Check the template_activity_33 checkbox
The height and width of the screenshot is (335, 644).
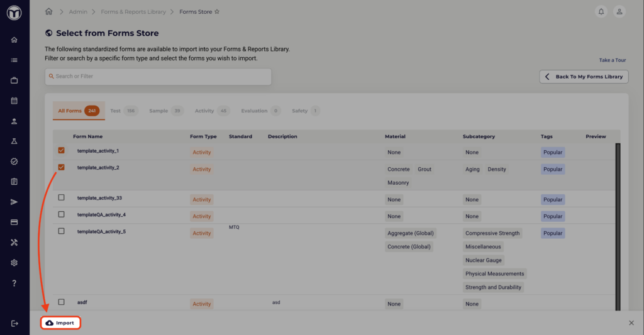[61, 197]
